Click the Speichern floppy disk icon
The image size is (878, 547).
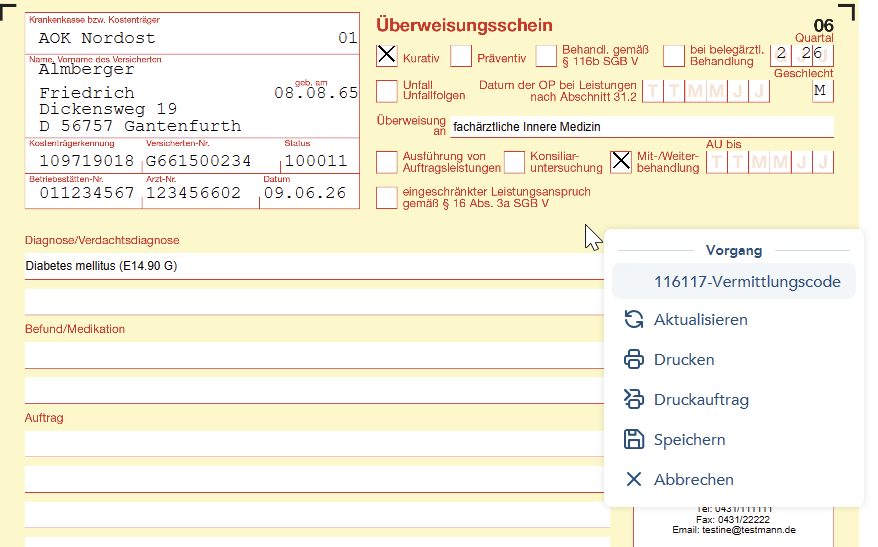tap(633, 440)
